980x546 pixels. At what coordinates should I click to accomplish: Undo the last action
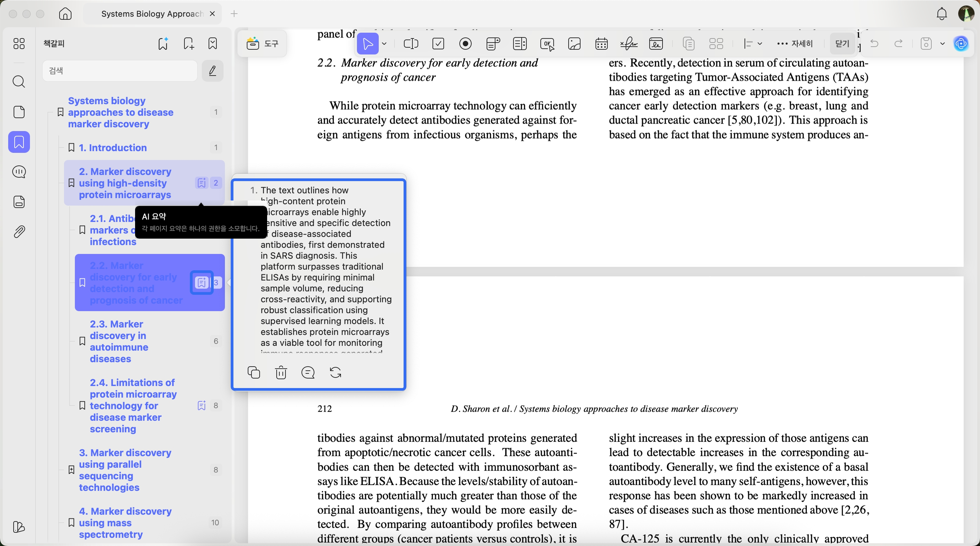point(874,43)
